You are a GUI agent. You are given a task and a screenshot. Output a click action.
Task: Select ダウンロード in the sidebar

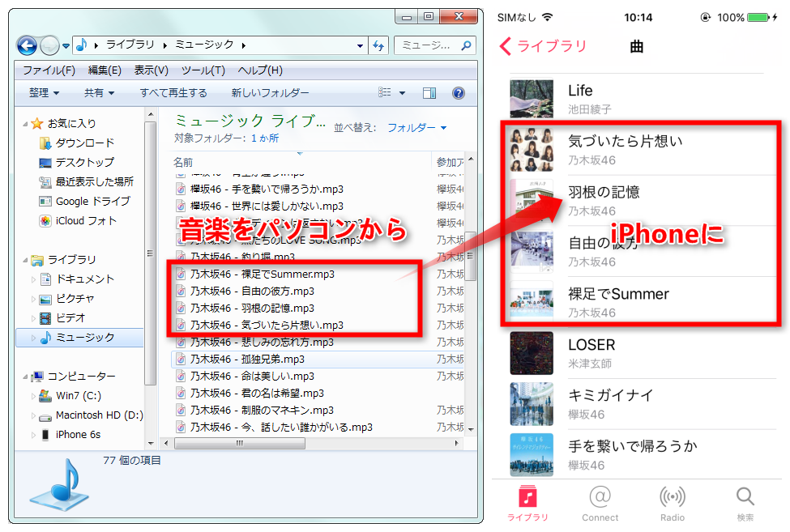pos(77,143)
